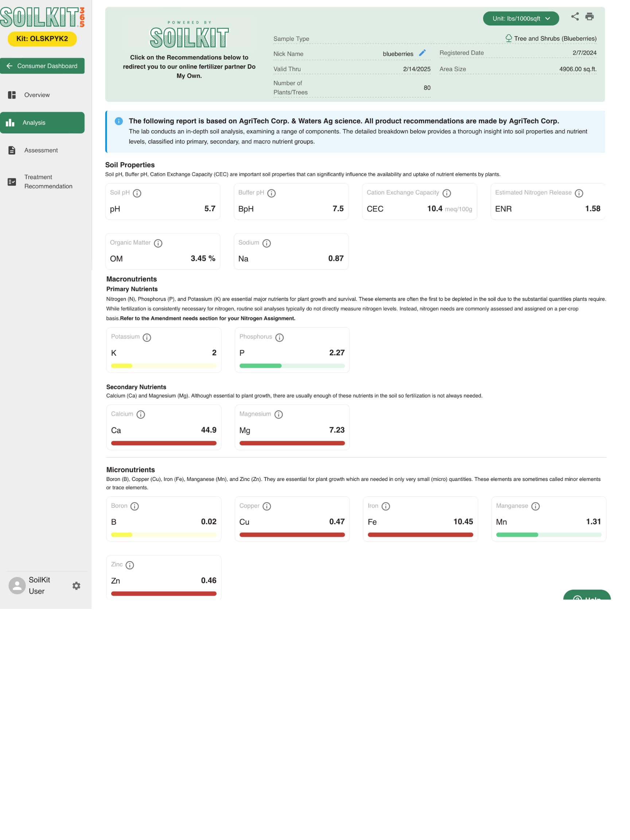The image size is (630, 840).
Task: Show info for Soil pH
Action: pyautogui.click(x=137, y=193)
